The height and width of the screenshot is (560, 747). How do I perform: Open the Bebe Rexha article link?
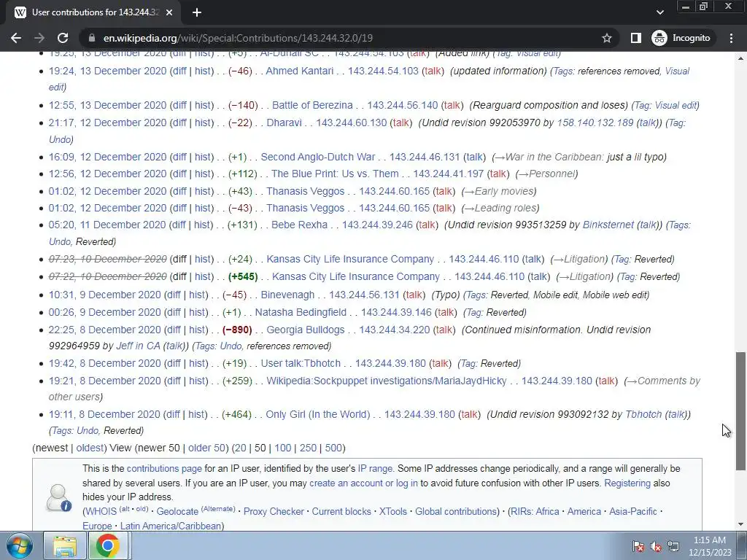[x=299, y=225]
